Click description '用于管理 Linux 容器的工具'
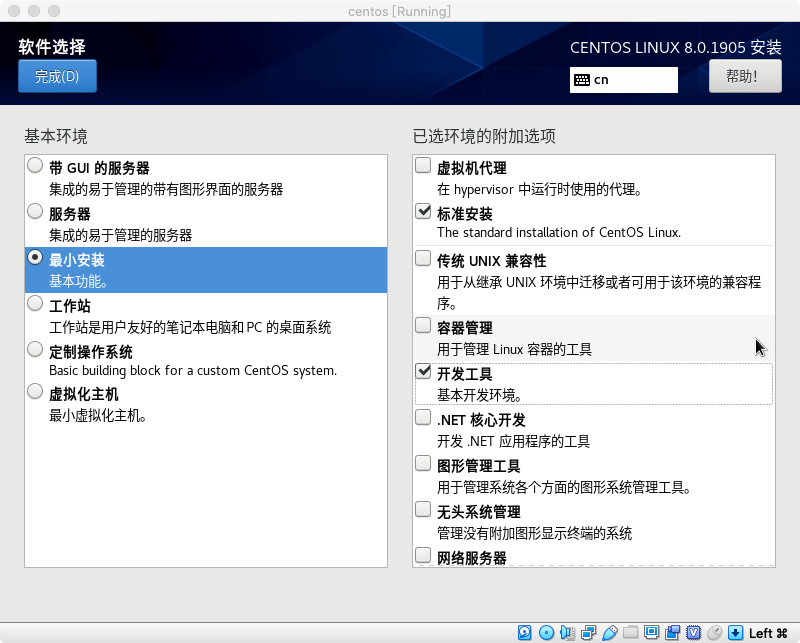Screen dimensions: 800x643 click(x=514, y=350)
